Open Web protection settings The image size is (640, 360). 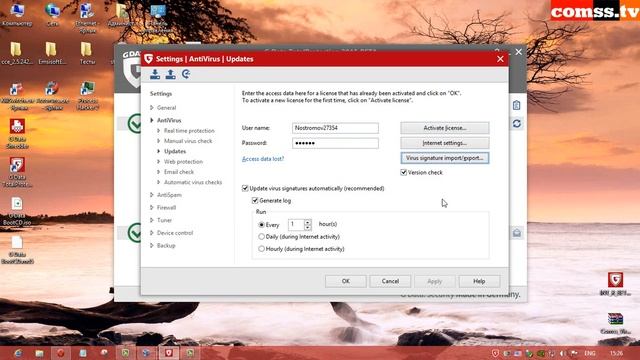tap(183, 162)
